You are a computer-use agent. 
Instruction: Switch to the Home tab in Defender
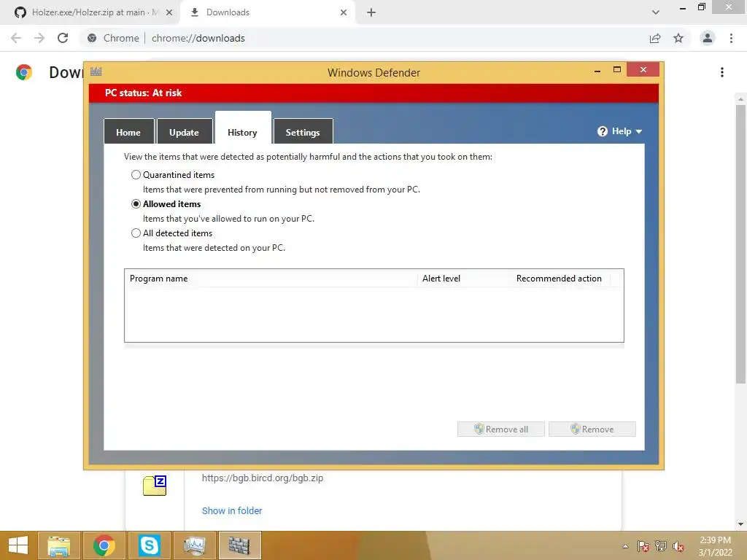tap(128, 132)
